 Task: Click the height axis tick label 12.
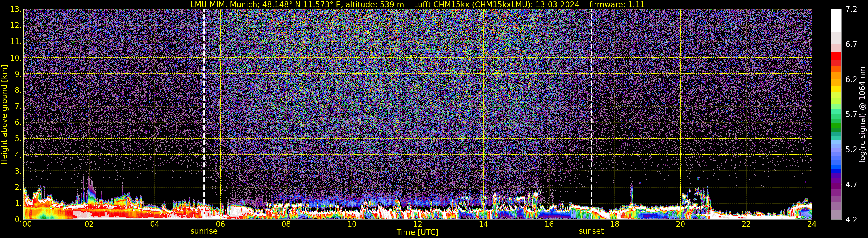[x=16, y=25]
